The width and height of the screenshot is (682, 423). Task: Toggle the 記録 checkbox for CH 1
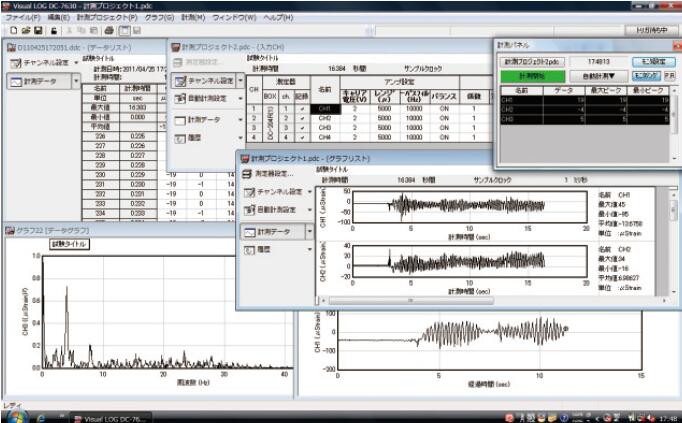302,108
